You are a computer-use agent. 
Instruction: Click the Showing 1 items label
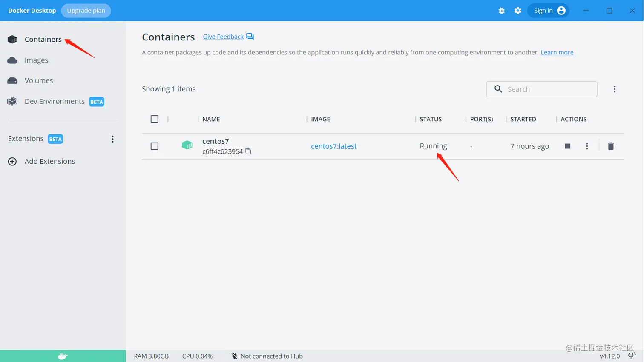pyautogui.click(x=169, y=89)
